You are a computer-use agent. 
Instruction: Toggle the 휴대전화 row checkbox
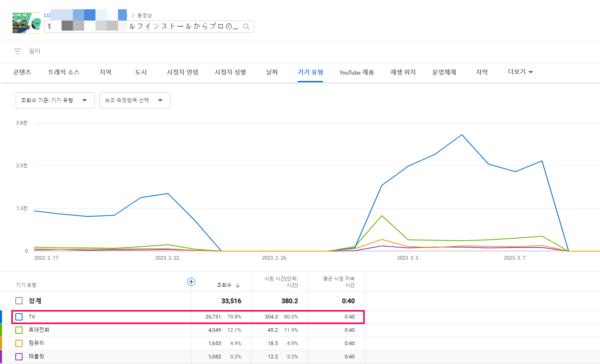click(19, 330)
